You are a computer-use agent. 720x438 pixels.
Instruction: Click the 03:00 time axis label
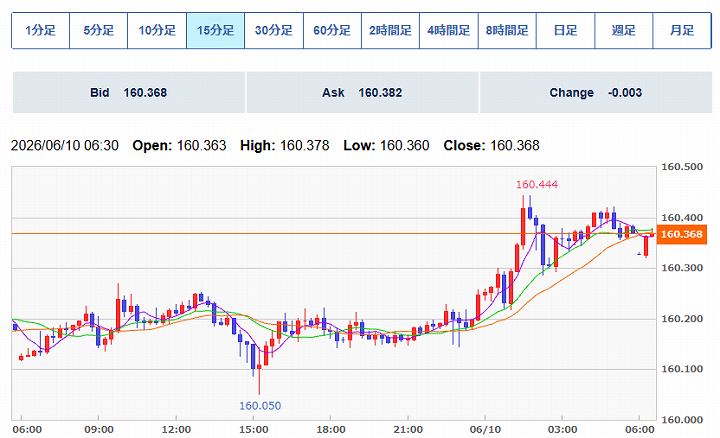point(562,430)
